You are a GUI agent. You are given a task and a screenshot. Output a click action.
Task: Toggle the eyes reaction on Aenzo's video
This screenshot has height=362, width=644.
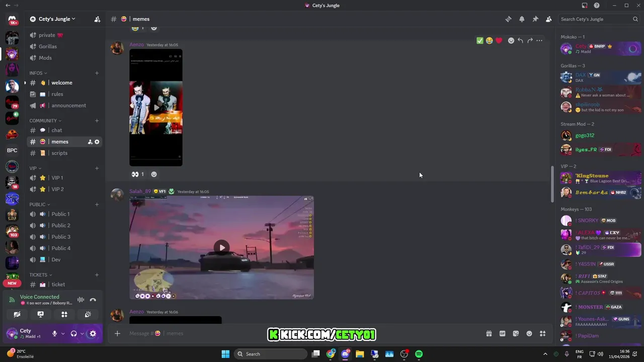[138, 174]
